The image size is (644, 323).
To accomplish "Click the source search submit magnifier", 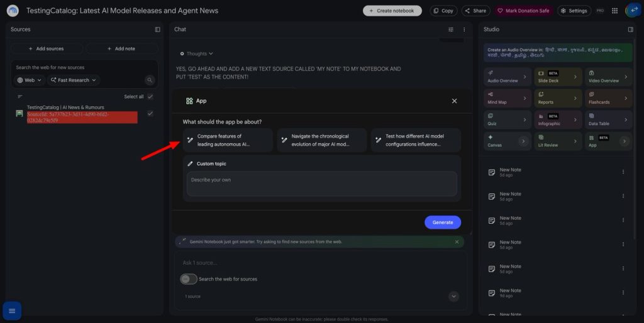I will coord(150,80).
